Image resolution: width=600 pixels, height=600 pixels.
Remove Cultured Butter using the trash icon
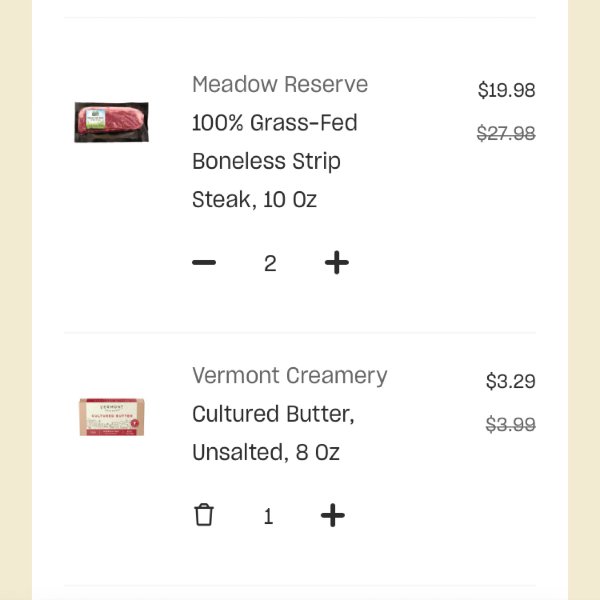coord(204,515)
